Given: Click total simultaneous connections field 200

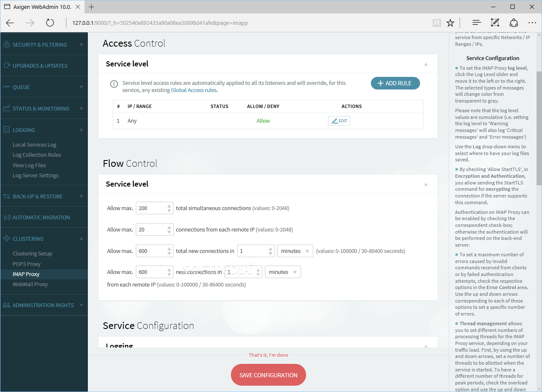Looking at the screenshot, I should (x=154, y=208).
